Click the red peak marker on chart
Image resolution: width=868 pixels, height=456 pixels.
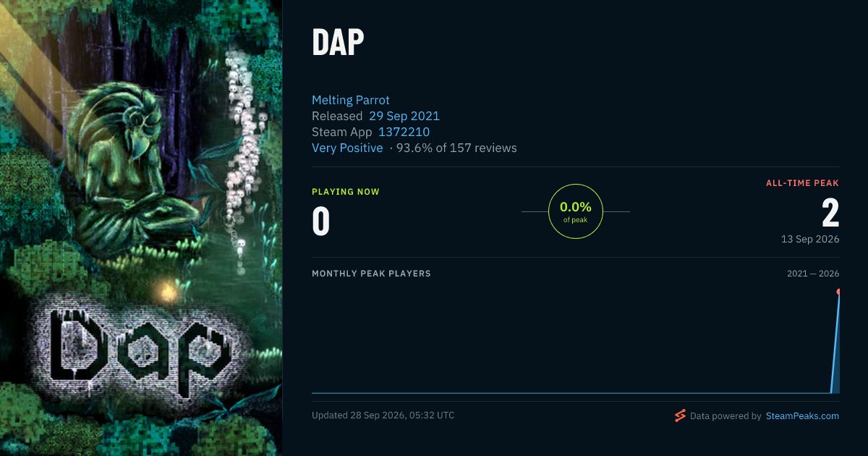[838, 292]
